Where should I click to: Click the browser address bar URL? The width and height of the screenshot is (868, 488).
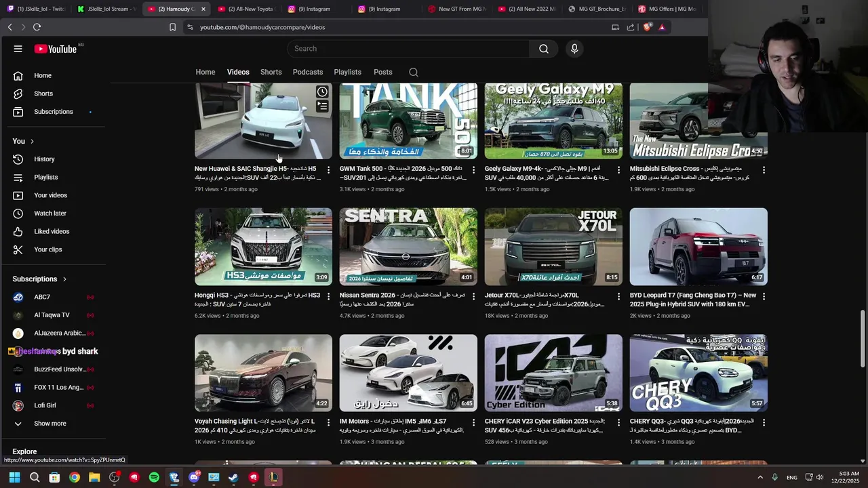click(x=262, y=27)
